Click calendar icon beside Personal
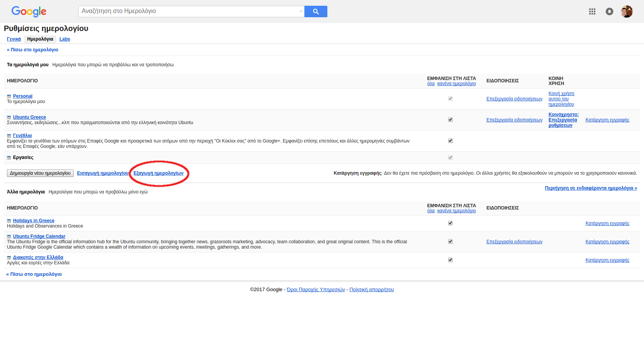Screen dimensions: 644x344 9,97
